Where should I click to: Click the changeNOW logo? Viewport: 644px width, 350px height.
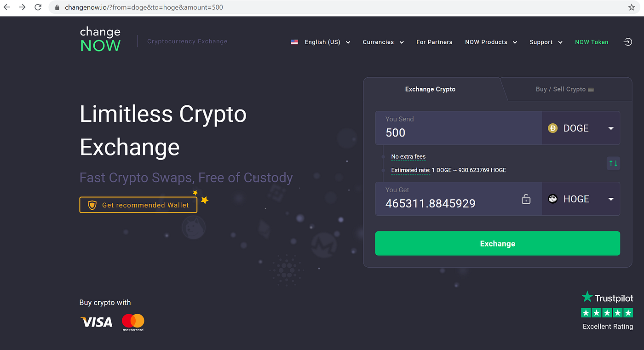point(100,39)
